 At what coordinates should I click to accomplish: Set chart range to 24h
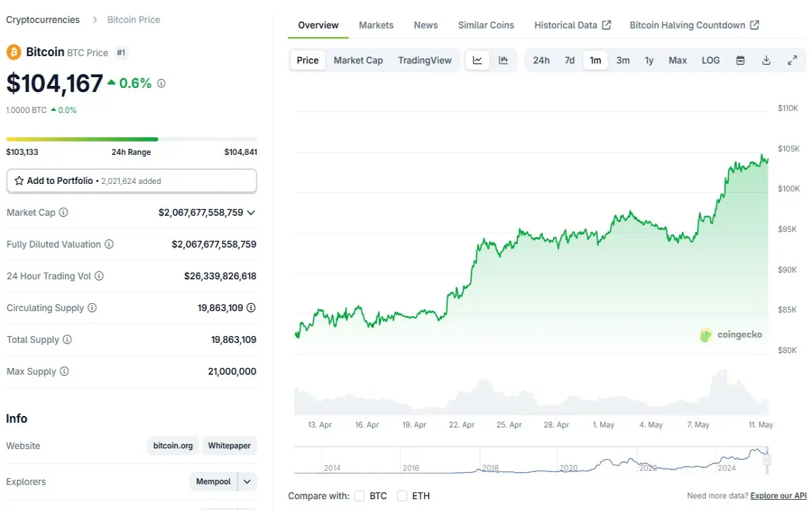(541, 60)
